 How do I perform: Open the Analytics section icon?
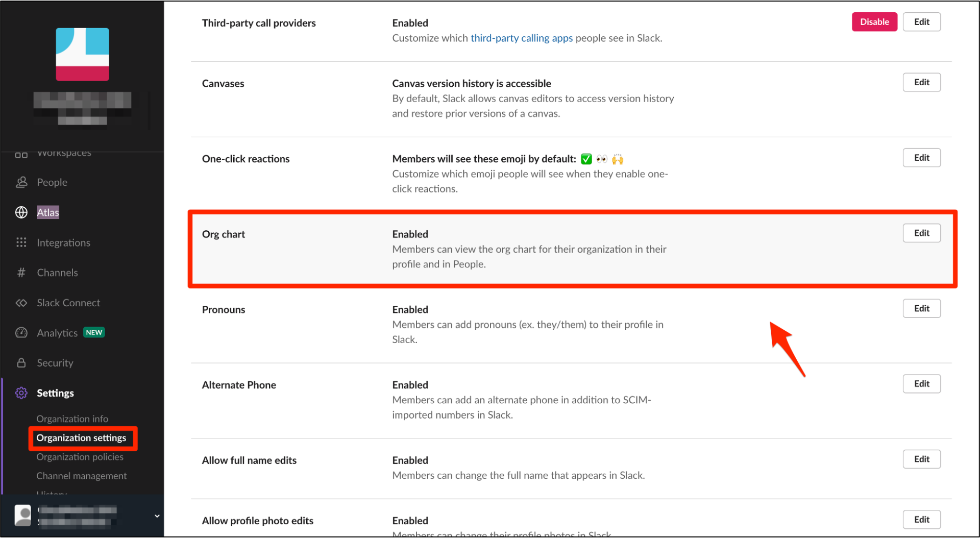[x=21, y=332]
